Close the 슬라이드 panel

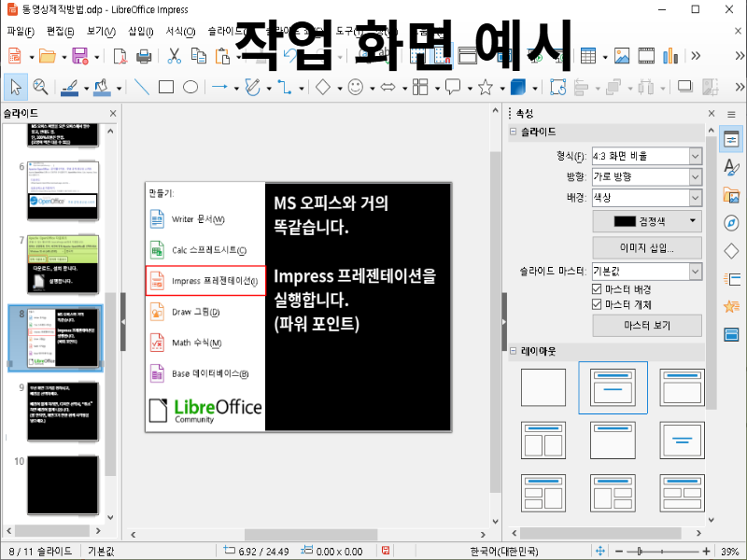click(x=113, y=113)
